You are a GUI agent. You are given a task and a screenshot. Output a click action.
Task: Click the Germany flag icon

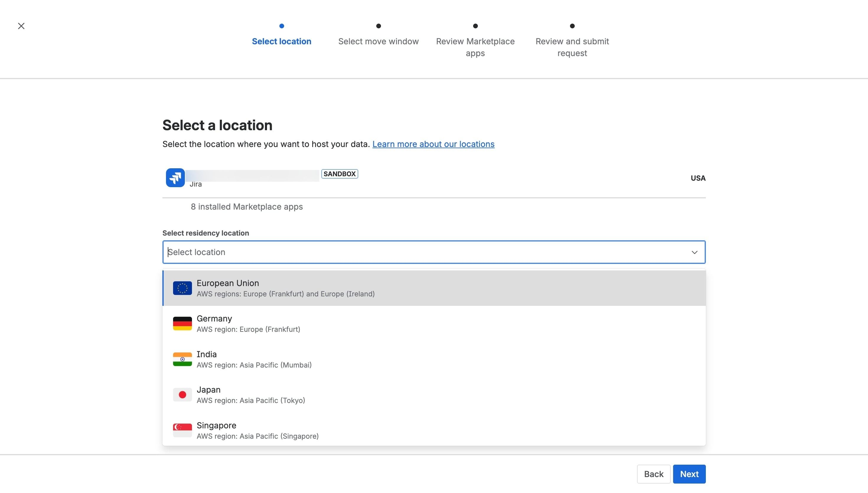pyautogui.click(x=182, y=324)
